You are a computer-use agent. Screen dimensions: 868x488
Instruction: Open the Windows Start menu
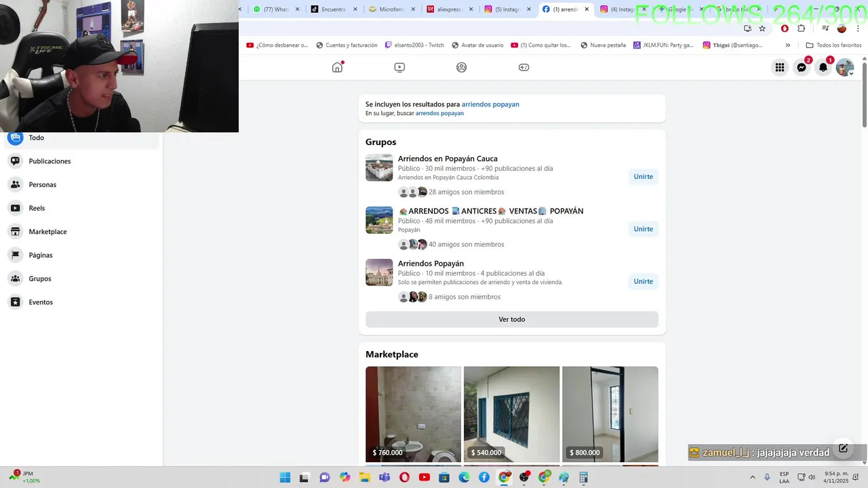coord(285,477)
